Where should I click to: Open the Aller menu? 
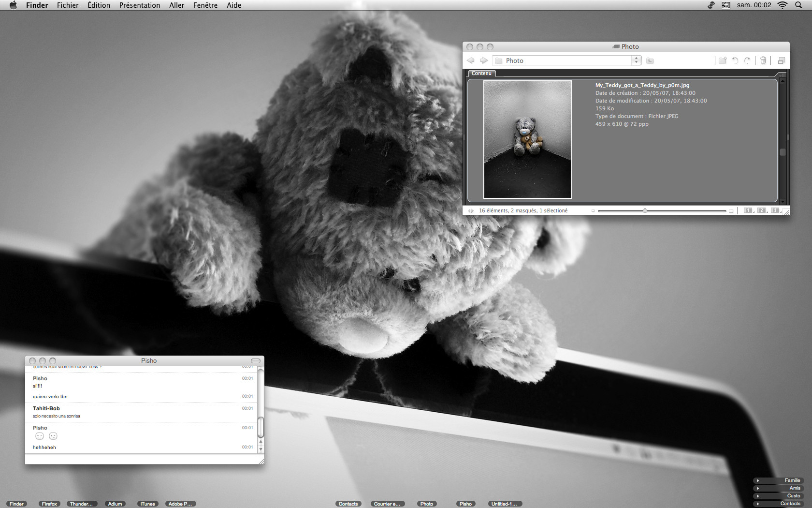pyautogui.click(x=176, y=5)
